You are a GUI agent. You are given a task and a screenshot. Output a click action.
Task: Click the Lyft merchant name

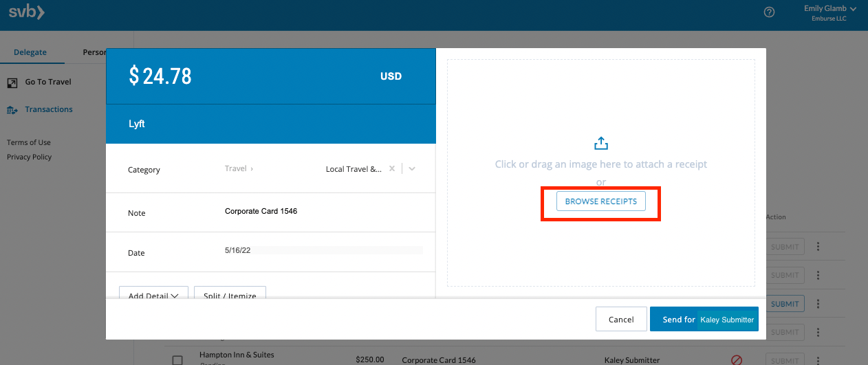tap(137, 124)
